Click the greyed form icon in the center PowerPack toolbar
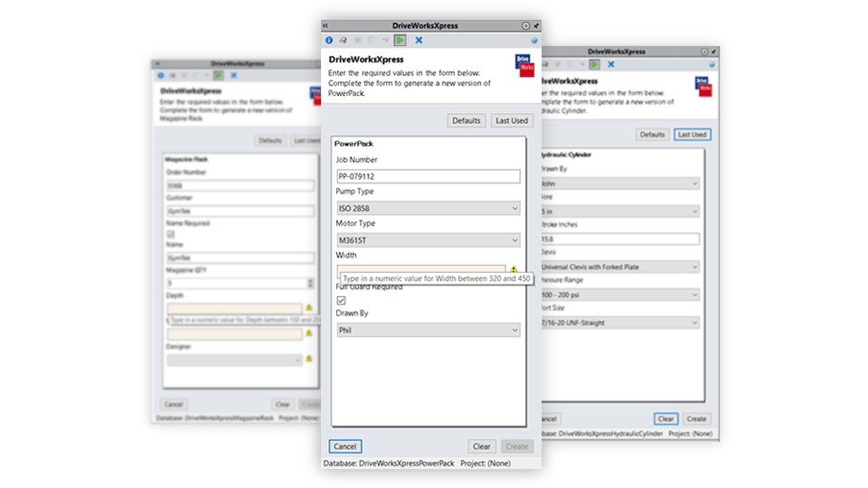The image size is (868, 488). (x=372, y=40)
